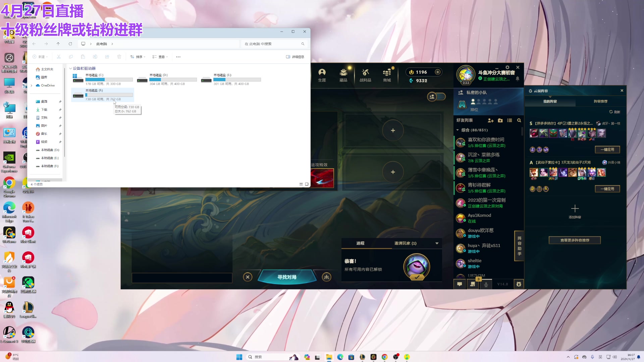This screenshot has width=644, height=362.
Task: Click the 寻找对局 find match button
Action: (287, 277)
